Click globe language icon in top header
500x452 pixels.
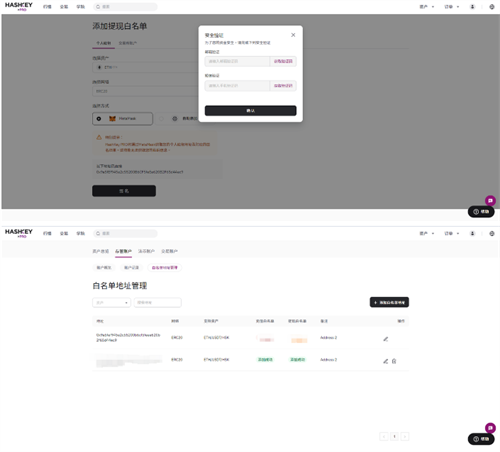click(492, 7)
